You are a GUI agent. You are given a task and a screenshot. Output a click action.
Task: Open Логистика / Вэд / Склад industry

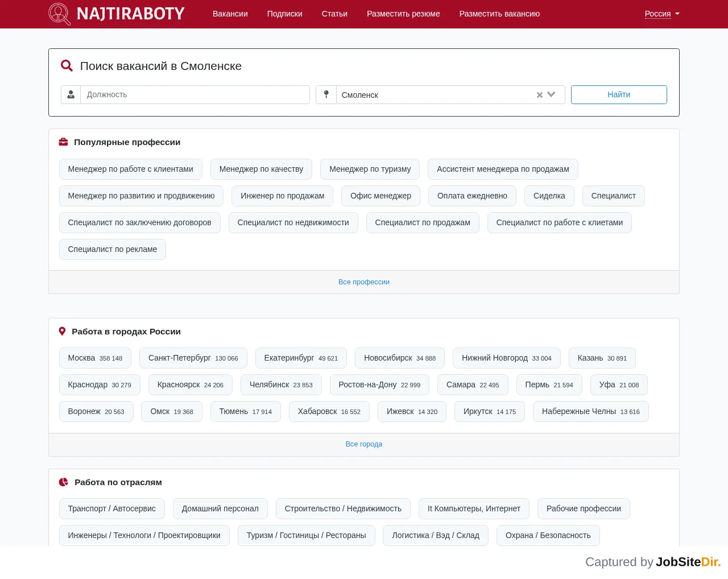[x=436, y=535]
